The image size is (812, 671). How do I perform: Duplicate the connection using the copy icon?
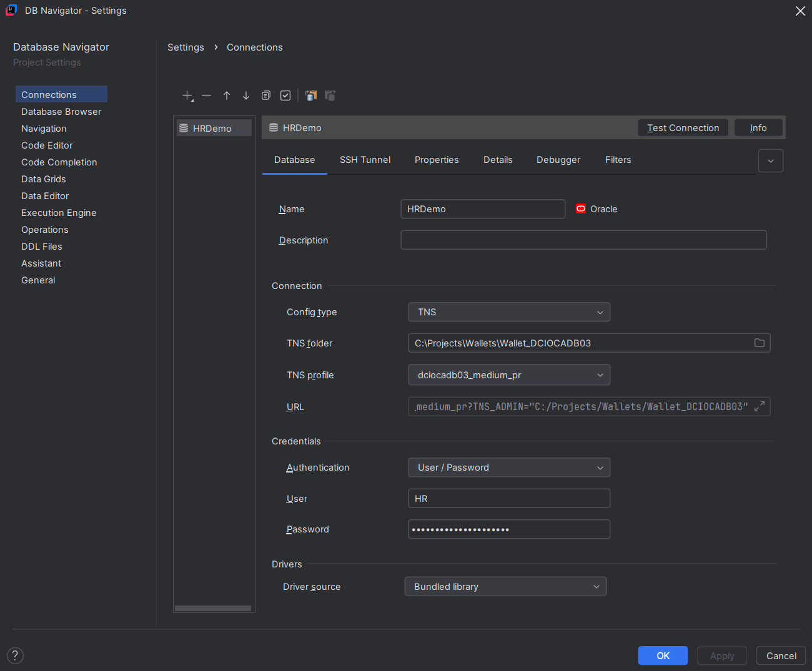pyautogui.click(x=266, y=96)
